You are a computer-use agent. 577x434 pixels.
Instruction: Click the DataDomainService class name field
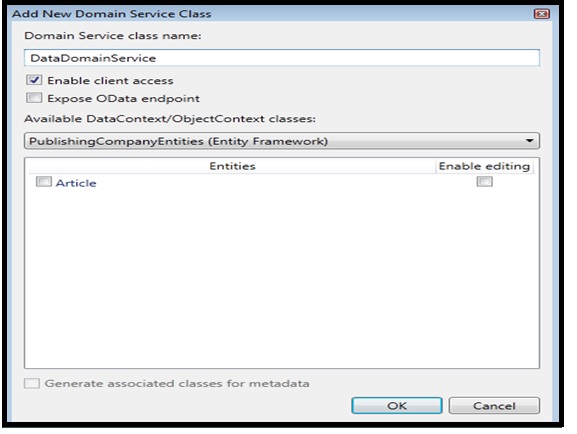(282, 58)
